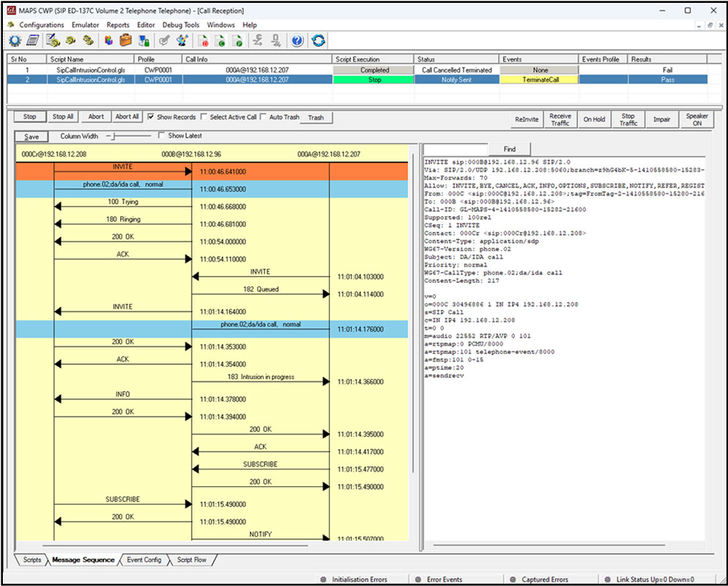Click the SIP message pane horizontal scrollbar
The width and height of the screenshot is (728, 586).
point(549,545)
